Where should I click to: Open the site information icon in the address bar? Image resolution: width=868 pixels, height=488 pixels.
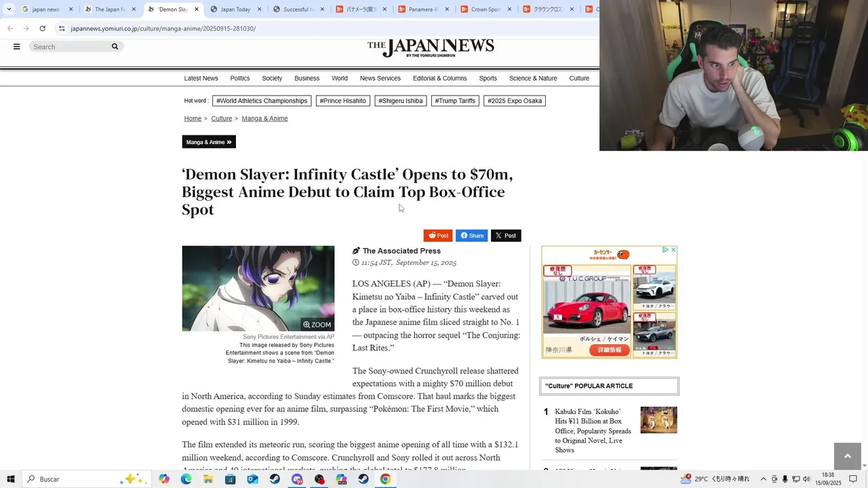point(62,28)
